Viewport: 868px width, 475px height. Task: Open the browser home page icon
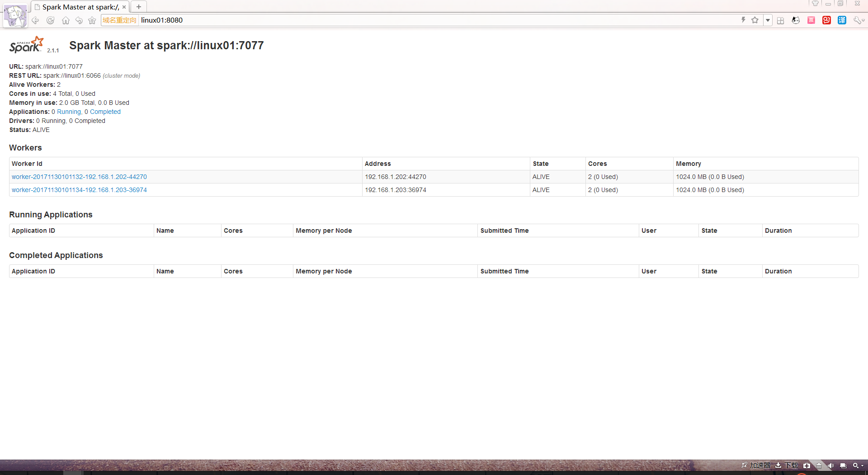click(x=66, y=20)
